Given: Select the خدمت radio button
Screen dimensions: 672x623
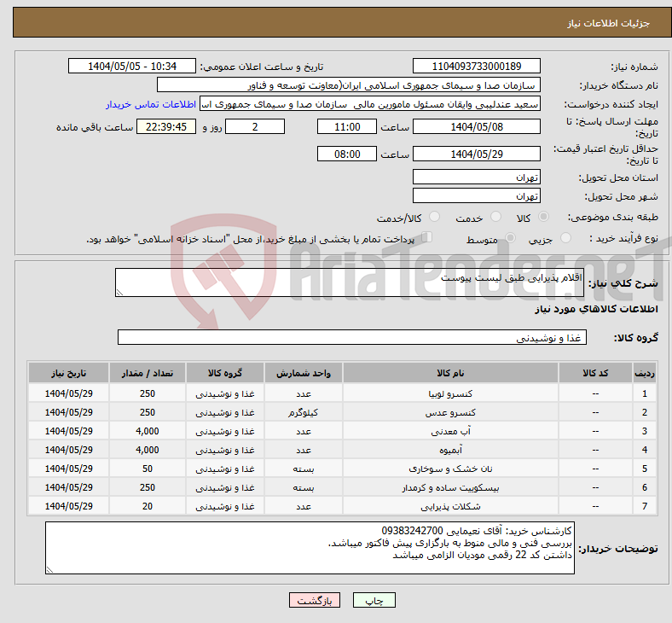Looking at the screenshot, I should click(495, 217).
